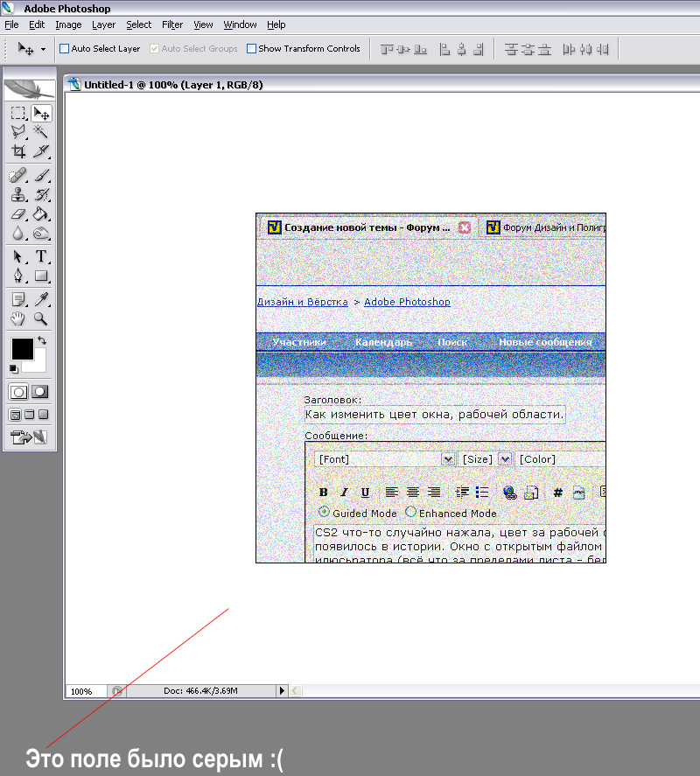Image resolution: width=700 pixels, height=776 pixels.
Task: Select the Brush tool
Action: point(41,176)
